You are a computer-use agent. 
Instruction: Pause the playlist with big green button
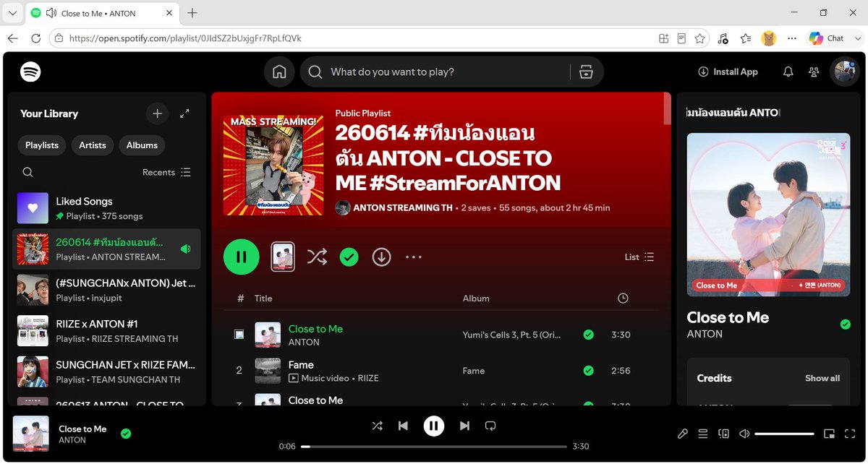242,257
